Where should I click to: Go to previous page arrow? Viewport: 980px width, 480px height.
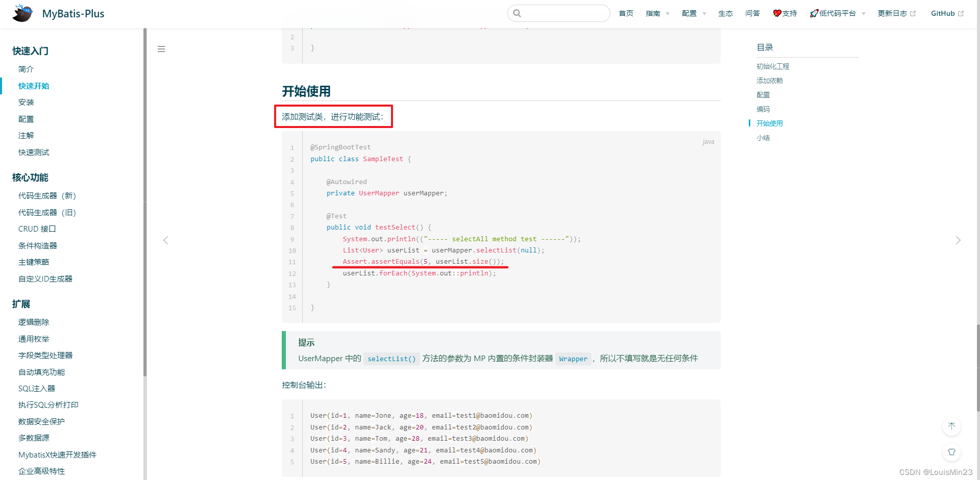pos(165,240)
